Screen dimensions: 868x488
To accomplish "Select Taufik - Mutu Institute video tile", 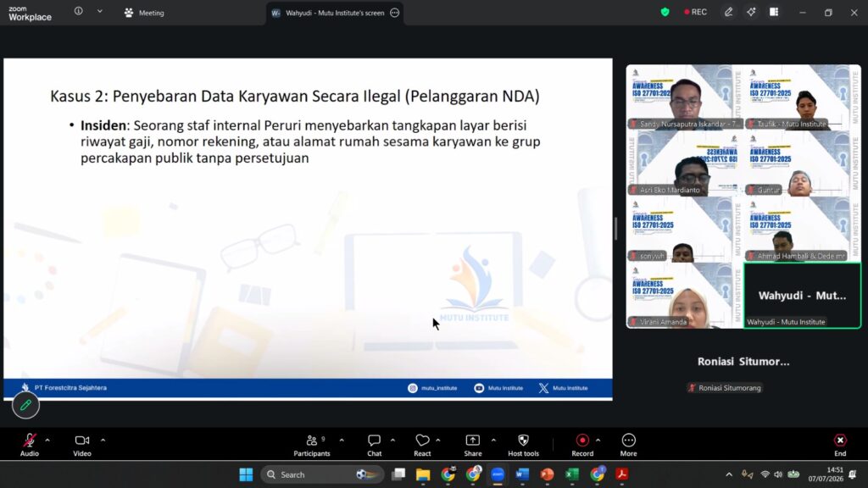I will 802,97.
